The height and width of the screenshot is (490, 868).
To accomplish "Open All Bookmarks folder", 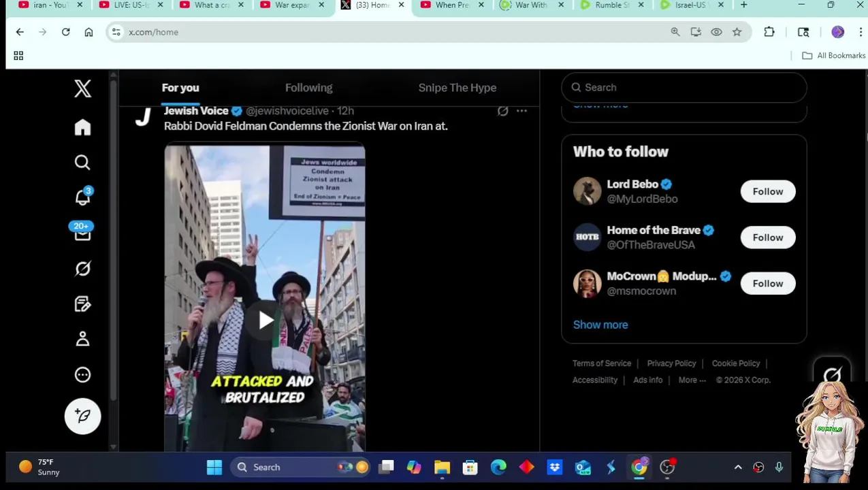I will 834,56.
